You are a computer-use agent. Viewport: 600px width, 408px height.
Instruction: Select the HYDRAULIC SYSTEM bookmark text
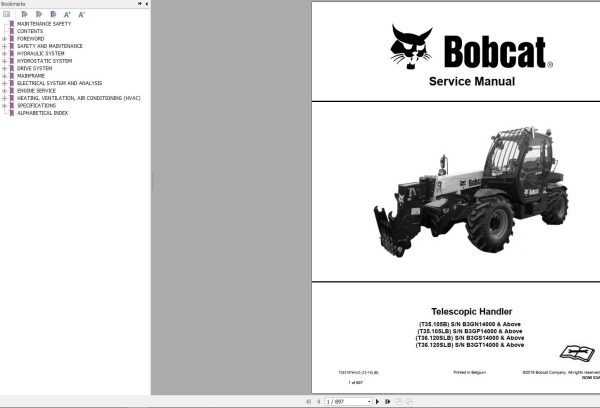(x=41, y=54)
